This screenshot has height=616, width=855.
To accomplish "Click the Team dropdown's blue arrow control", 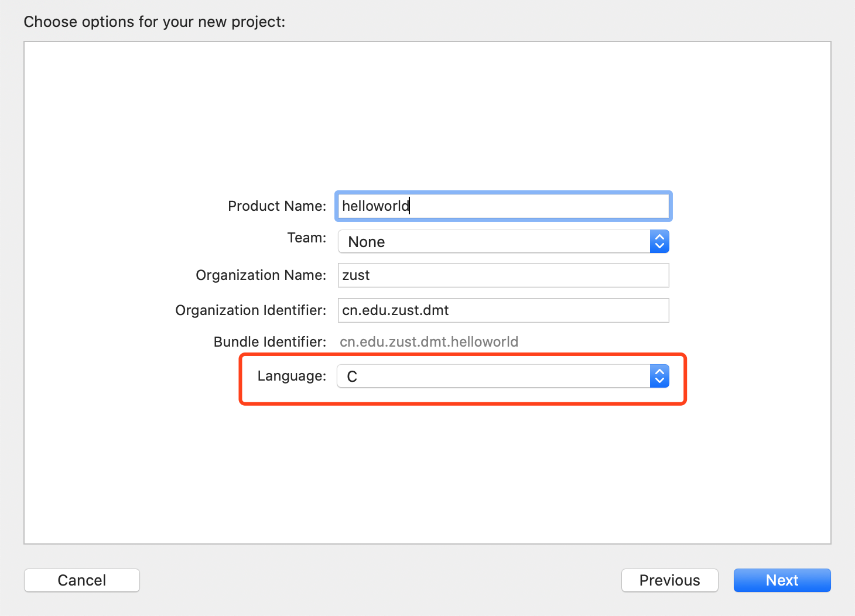I will click(659, 242).
